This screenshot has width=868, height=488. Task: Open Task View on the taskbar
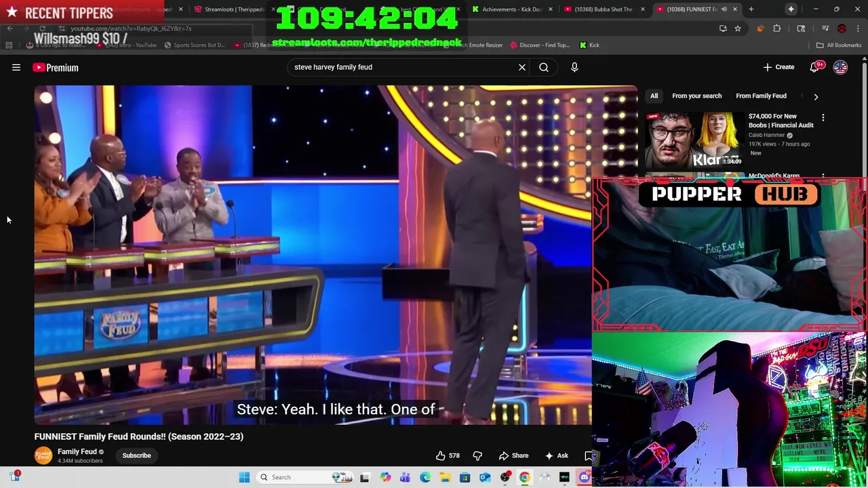point(364,477)
